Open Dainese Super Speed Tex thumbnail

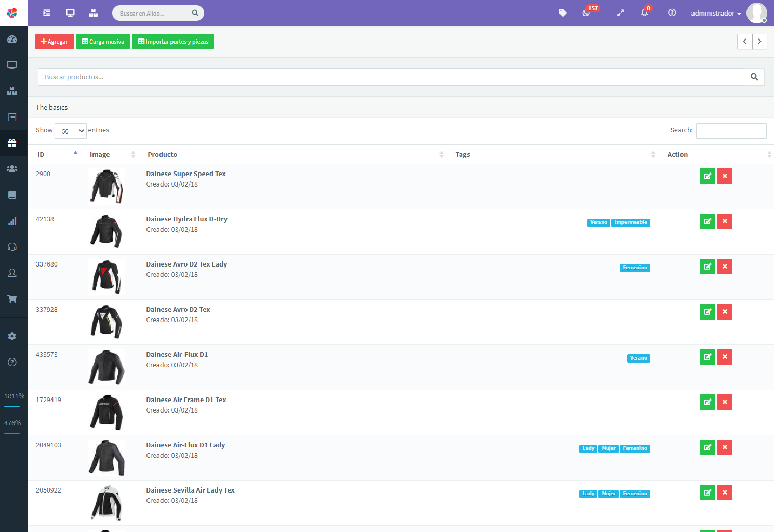(x=106, y=186)
